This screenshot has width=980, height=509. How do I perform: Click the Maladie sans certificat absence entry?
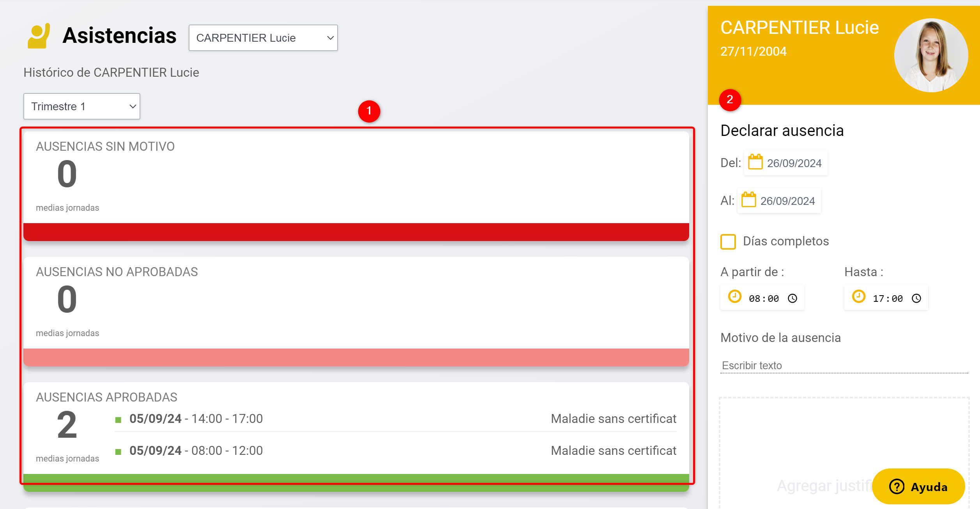613,418
